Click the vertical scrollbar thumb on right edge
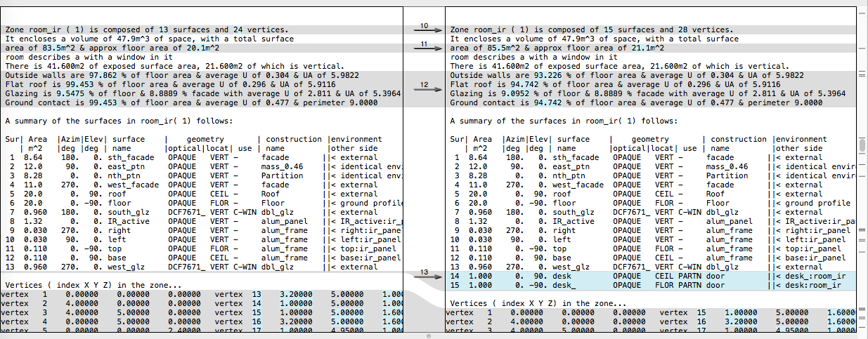Screen dimensions: 868x339 [x=862, y=146]
